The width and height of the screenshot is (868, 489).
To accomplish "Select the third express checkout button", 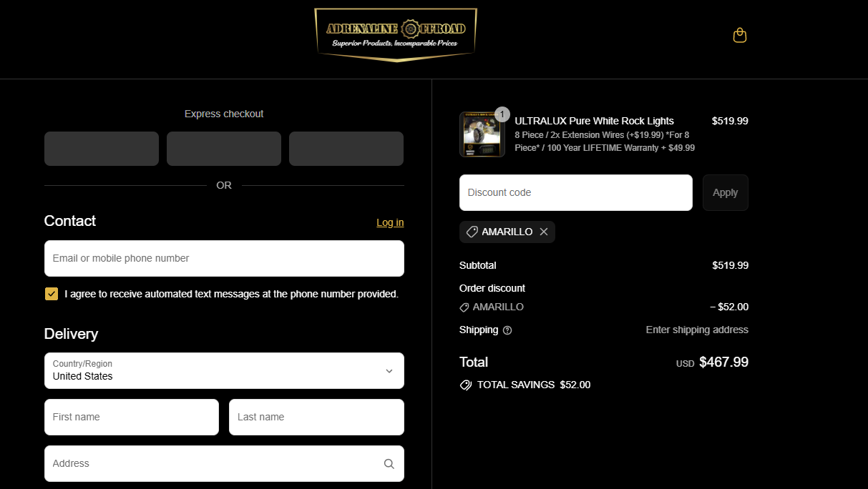I will pyautogui.click(x=346, y=149).
